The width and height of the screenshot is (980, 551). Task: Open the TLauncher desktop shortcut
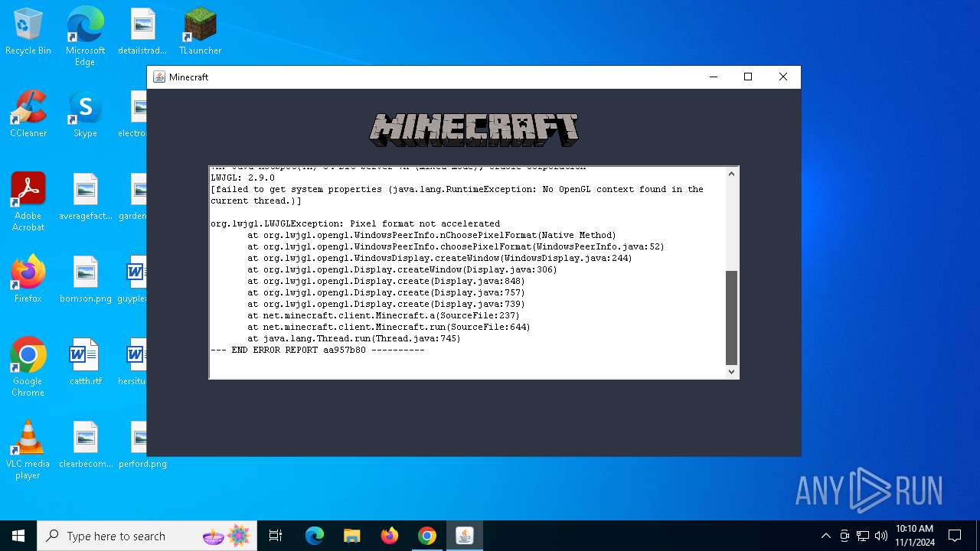point(200,32)
